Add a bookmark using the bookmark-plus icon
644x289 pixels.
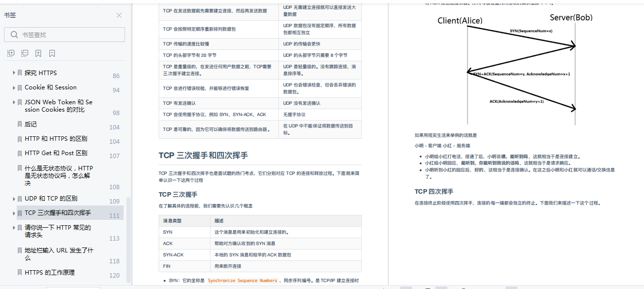[38, 53]
